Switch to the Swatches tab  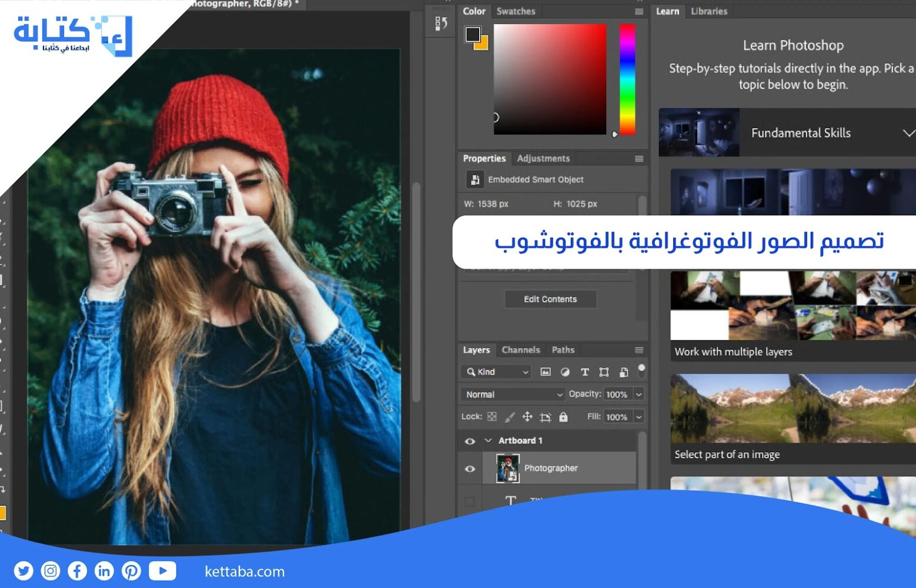pyautogui.click(x=516, y=11)
